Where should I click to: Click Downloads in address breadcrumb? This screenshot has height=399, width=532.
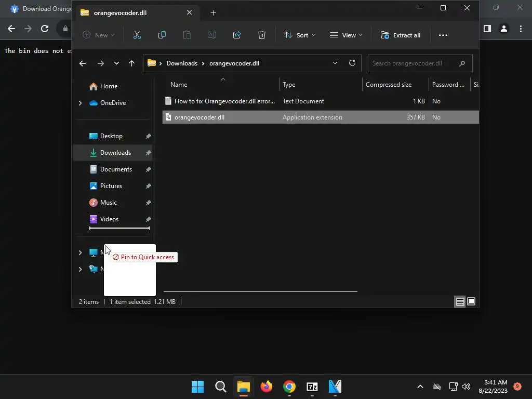coord(182,63)
